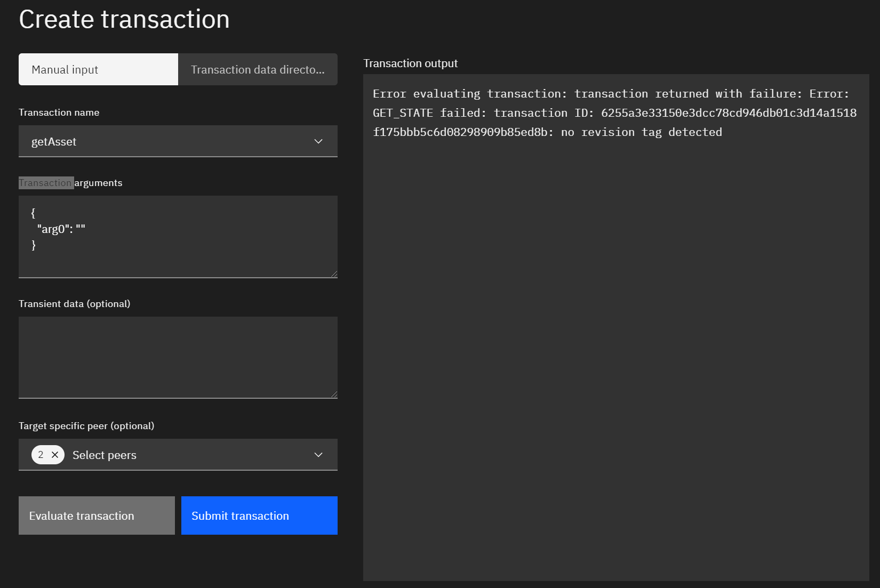Image resolution: width=880 pixels, height=588 pixels.
Task: Expand the Select peers dropdown
Action: (178, 455)
